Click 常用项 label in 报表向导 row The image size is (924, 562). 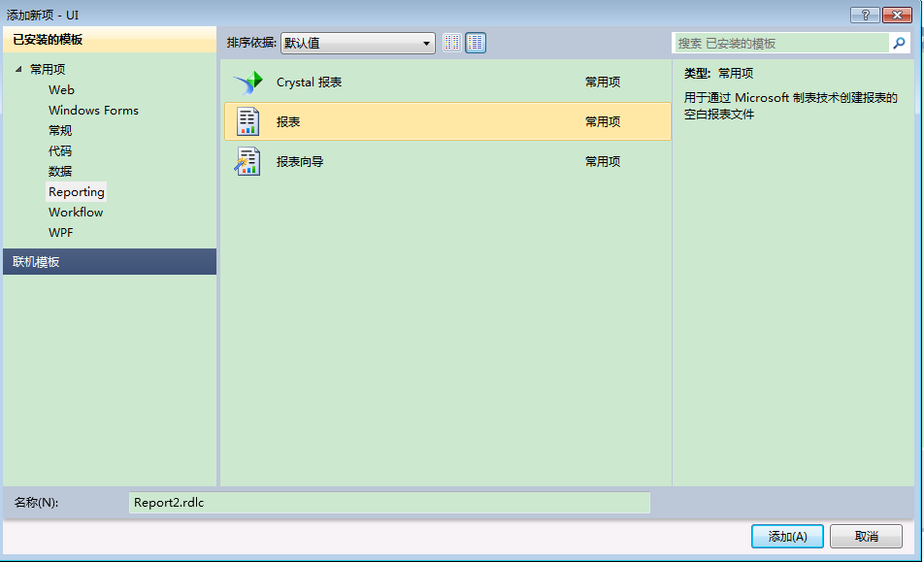[x=603, y=161]
